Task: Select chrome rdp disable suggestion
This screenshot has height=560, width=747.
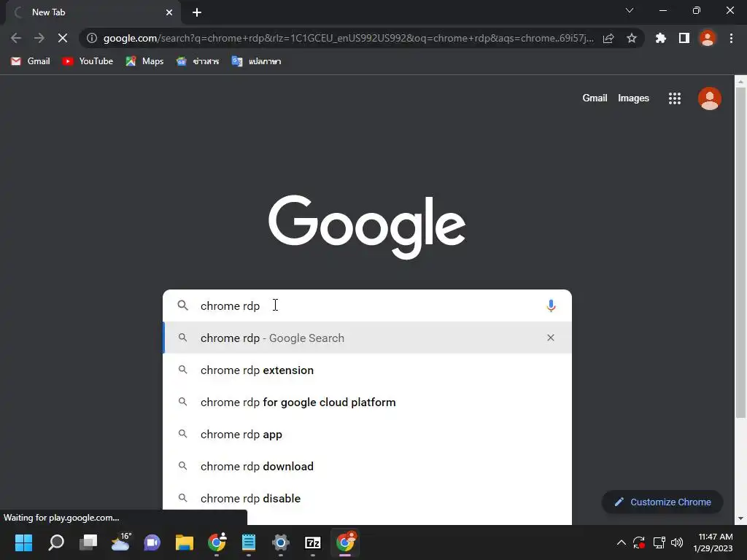Action: pyautogui.click(x=367, y=498)
